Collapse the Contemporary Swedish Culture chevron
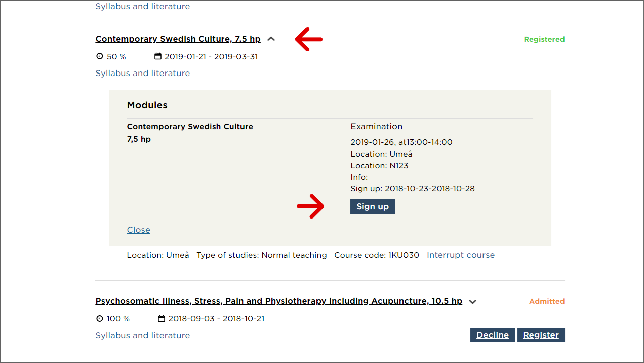Screen dimensions: 644x363 (x=271, y=39)
